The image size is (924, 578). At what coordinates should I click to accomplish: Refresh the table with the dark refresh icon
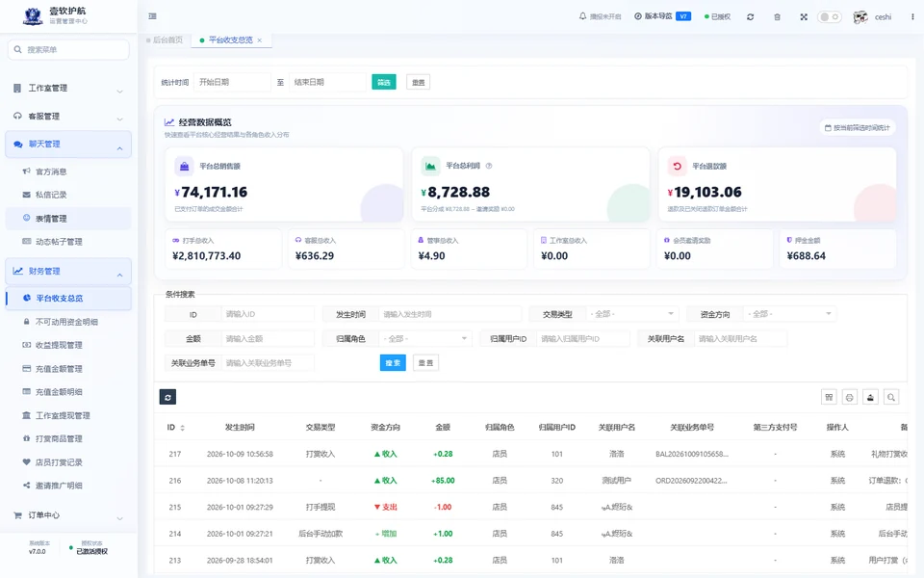[167, 397]
